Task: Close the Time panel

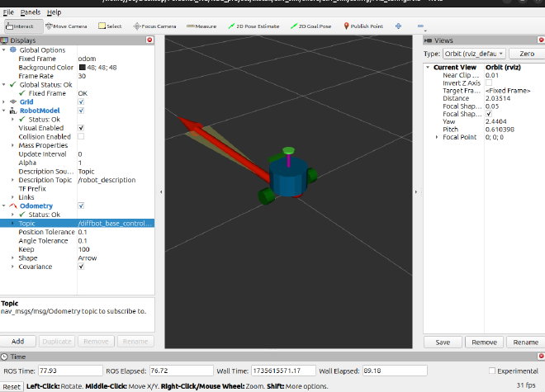Action: (x=541, y=357)
